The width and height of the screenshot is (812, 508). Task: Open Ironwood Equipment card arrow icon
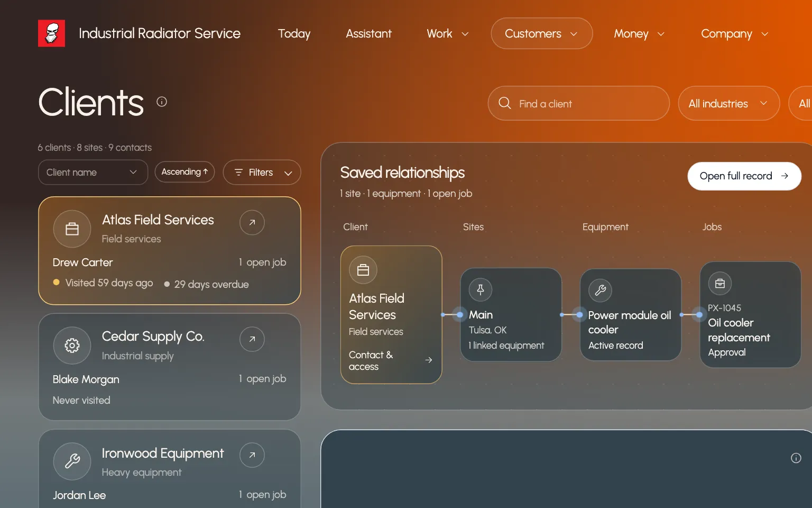(252, 455)
